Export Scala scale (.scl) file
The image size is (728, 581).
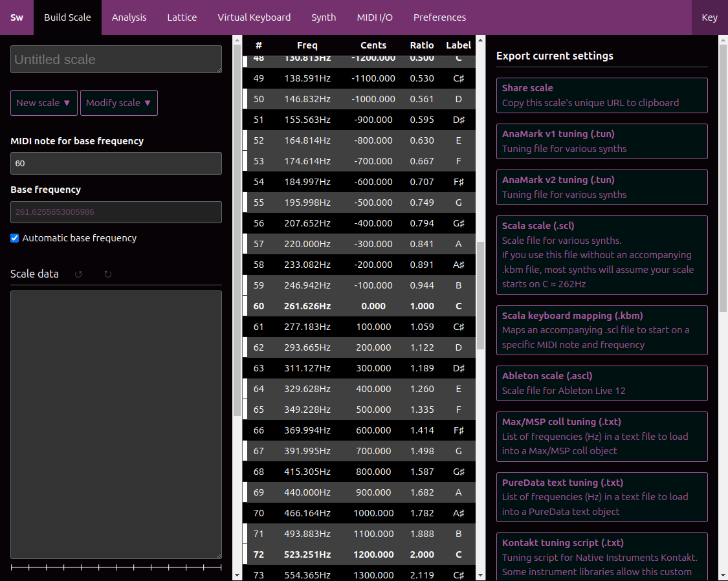(602, 255)
